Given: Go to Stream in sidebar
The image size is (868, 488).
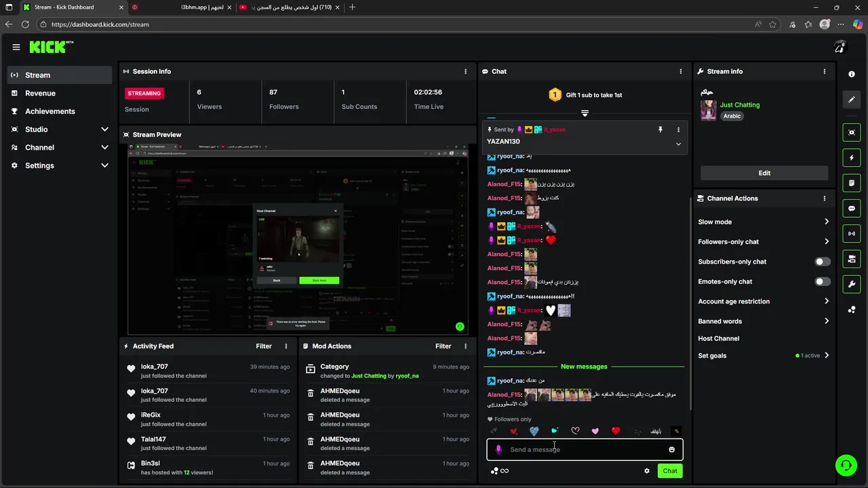Looking at the screenshot, I should tap(60, 75).
